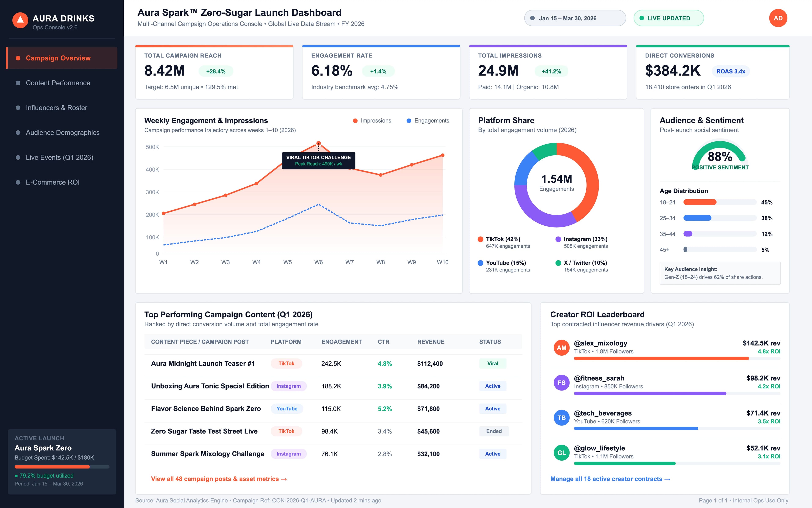Click the $112,400 revenue cell
Viewport: 812px width, 508px height.
[430, 363]
